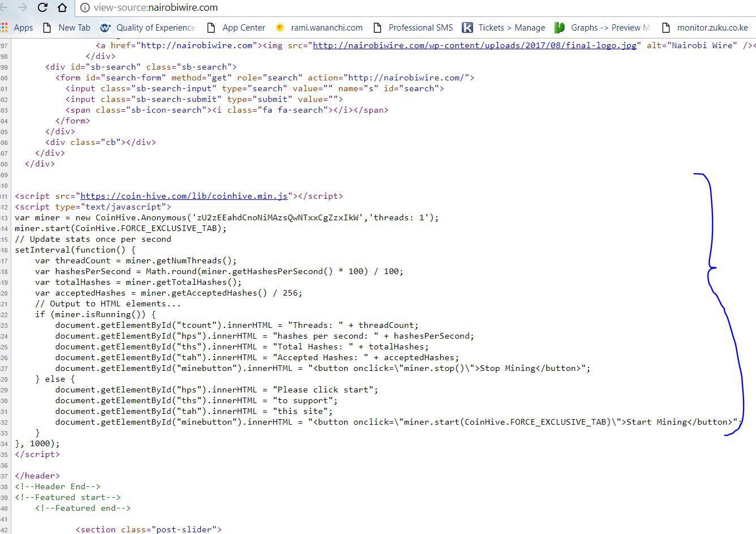
Task: Click the span class="sb-icon-search" line
Action: tap(227, 110)
